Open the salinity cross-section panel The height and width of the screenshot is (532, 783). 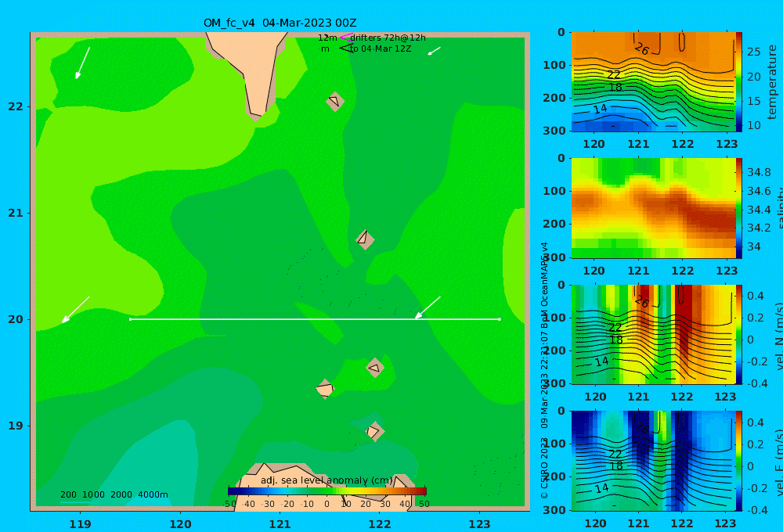click(x=653, y=208)
